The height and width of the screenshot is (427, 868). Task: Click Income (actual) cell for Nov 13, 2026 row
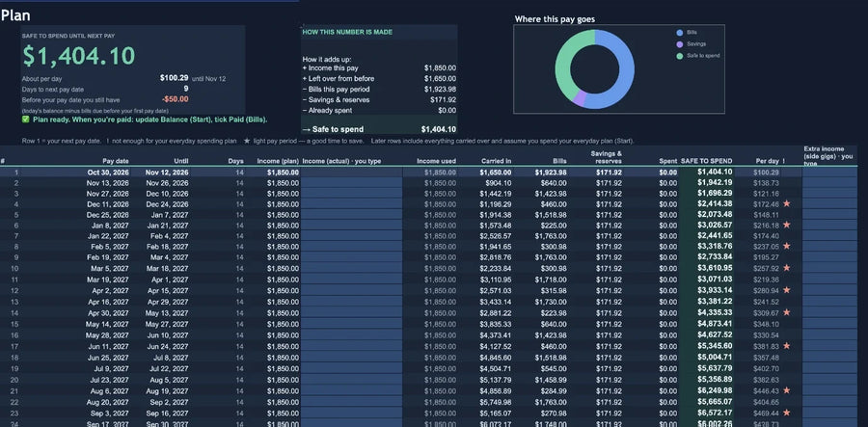point(351,182)
